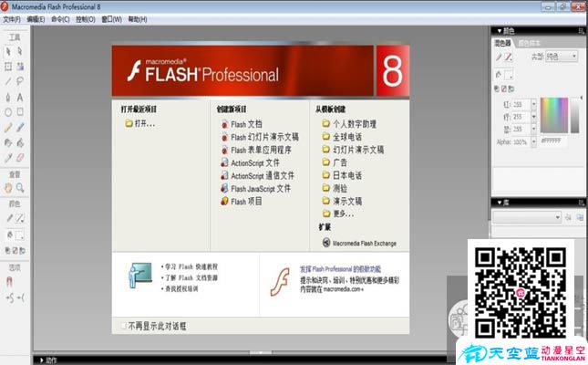Toggle Snap to Objects magnet option
This screenshot has width=588, height=365.
[9, 282]
